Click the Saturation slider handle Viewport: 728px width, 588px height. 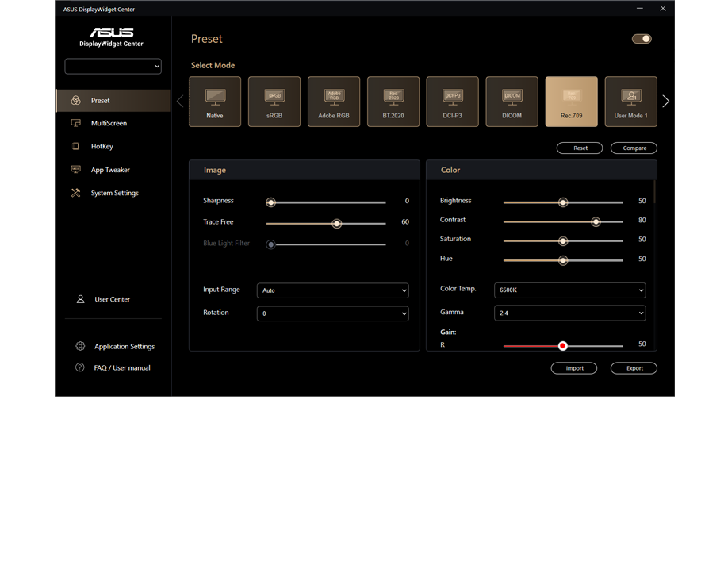[x=563, y=241]
